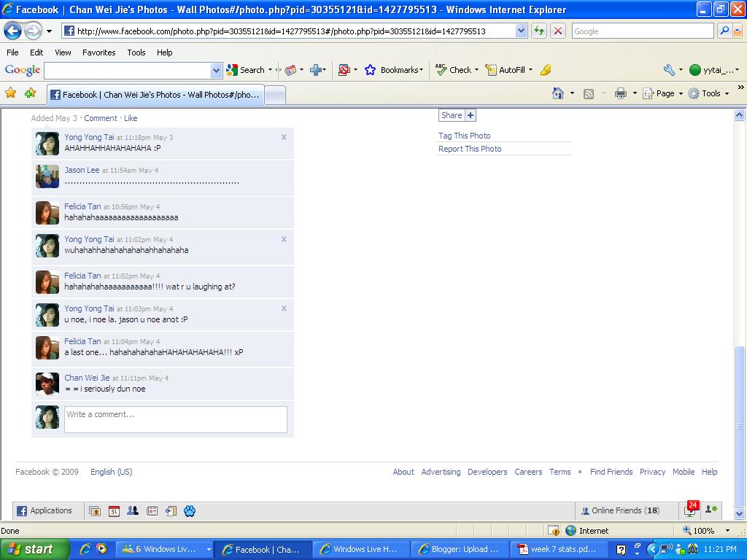The width and height of the screenshot is (747, 560).
Task: Click the chat status person icon
Action: [711, 510]
